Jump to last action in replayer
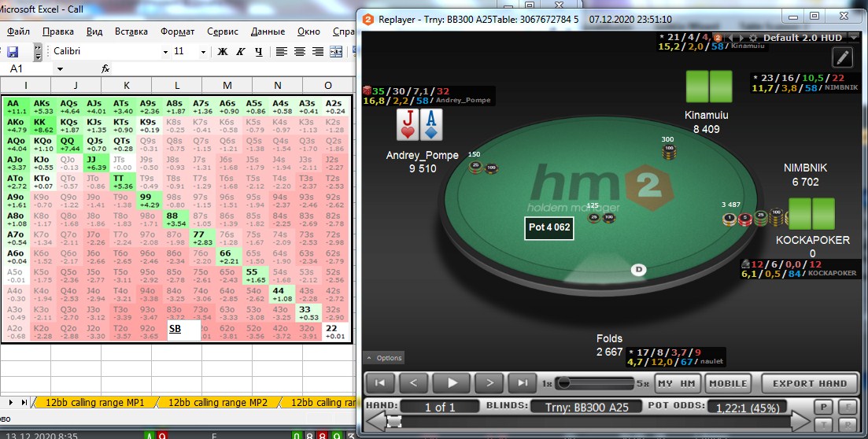Viewport: 868px width, 439px height. 523,382
